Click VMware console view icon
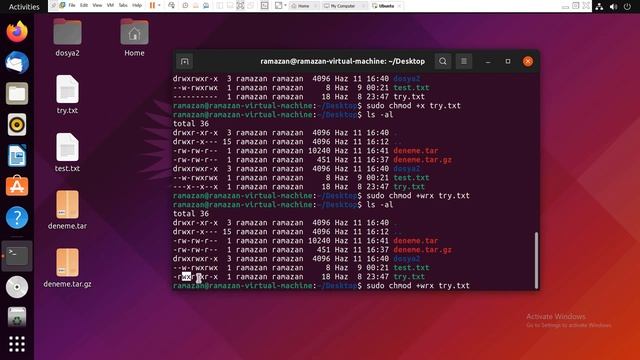 [x=264, y=6]
